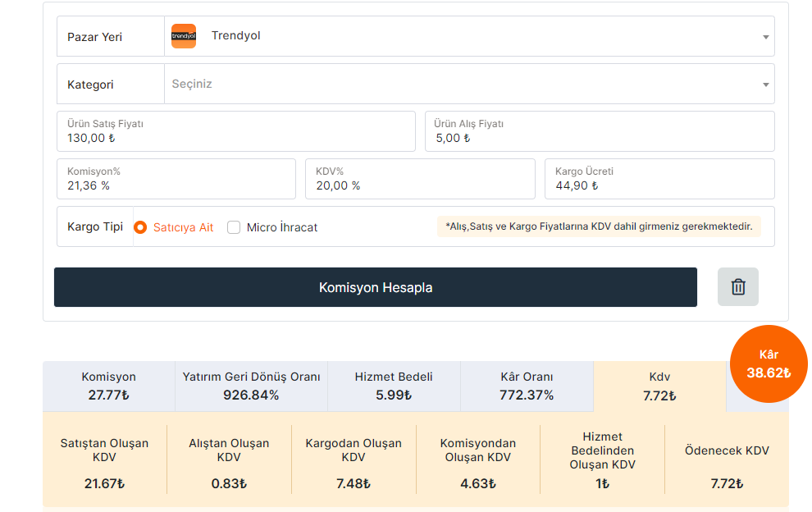Click the KDV% input field
The height and width of the screenshot is (512, 812).
(x=420, y=179)
